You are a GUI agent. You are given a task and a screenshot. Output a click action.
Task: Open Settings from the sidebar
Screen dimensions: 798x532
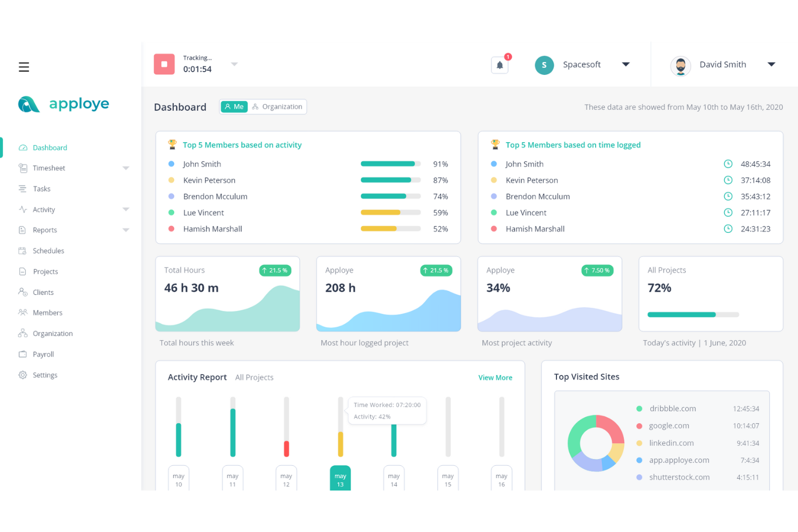point(23,375)
